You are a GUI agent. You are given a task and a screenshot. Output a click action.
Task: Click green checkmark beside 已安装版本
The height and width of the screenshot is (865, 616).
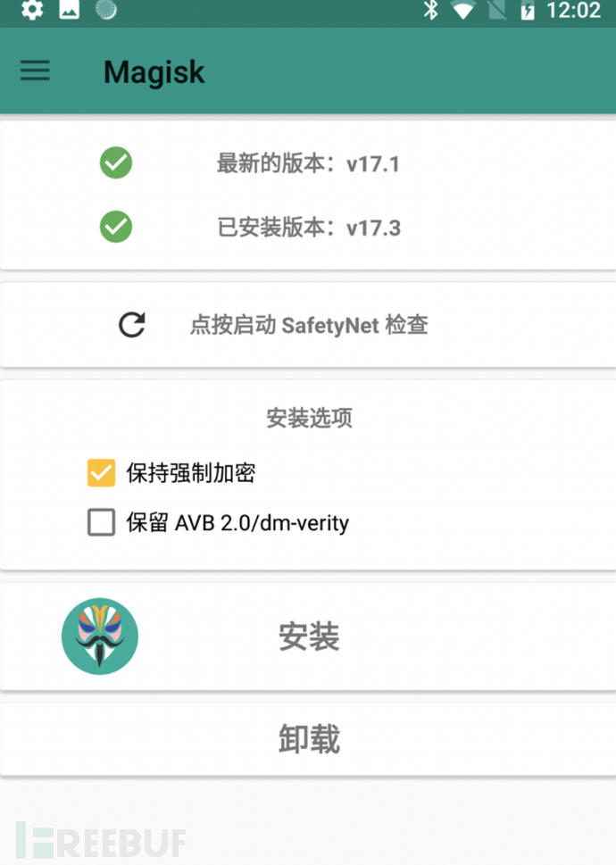point(116,227)
